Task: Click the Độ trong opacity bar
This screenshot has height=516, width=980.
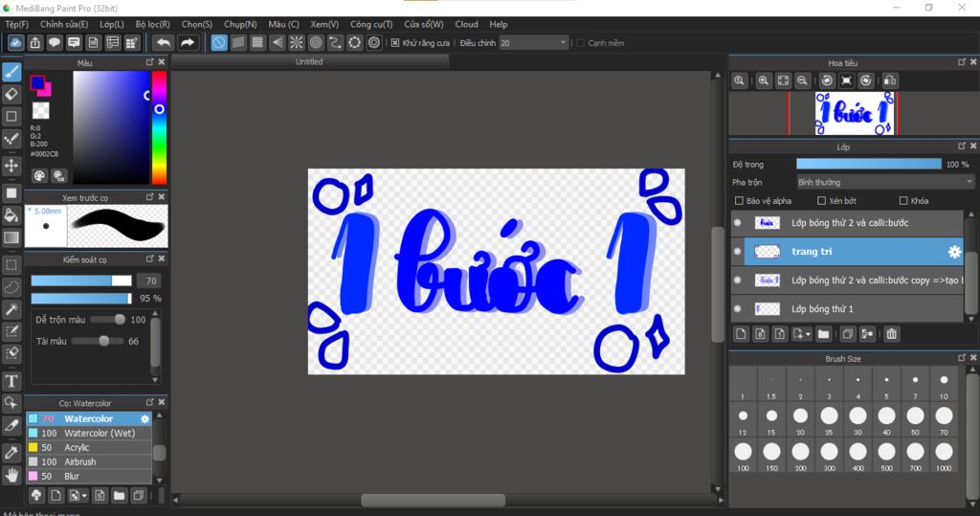Action: [x=869, y=164]
